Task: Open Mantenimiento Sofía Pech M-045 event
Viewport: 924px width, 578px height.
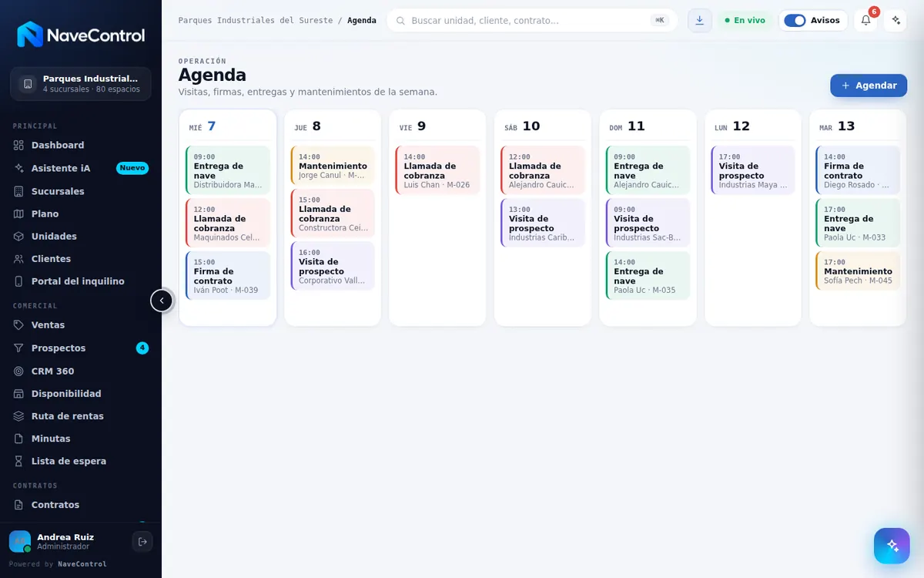Action: 859,271
